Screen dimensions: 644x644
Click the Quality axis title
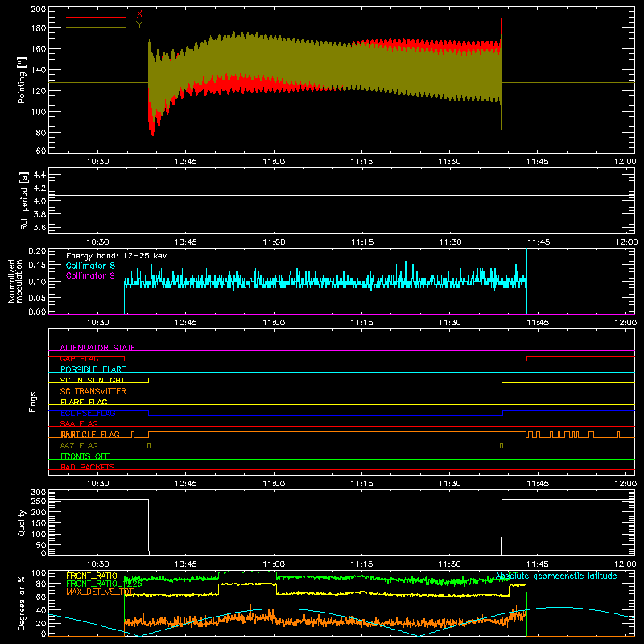[x=22, y=522]
